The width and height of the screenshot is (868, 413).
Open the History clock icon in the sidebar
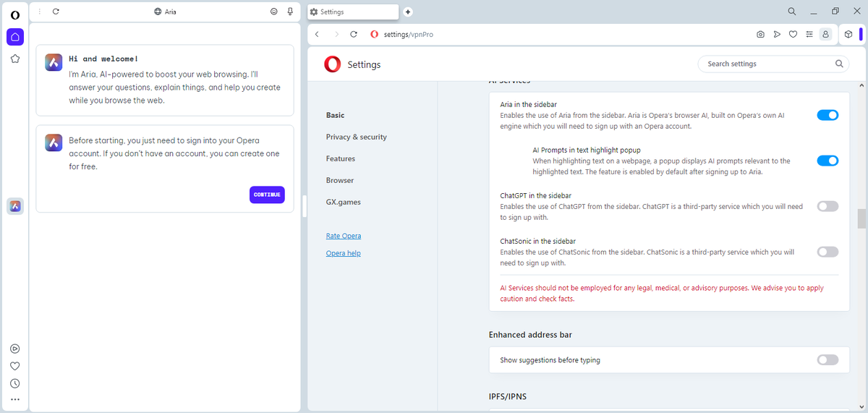point(15,383)
